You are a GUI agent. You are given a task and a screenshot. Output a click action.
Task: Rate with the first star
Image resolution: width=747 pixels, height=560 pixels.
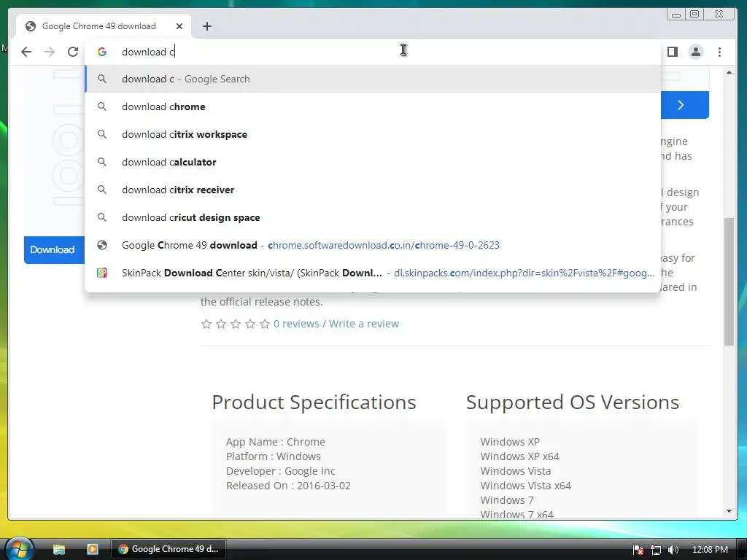coord(206,324)
